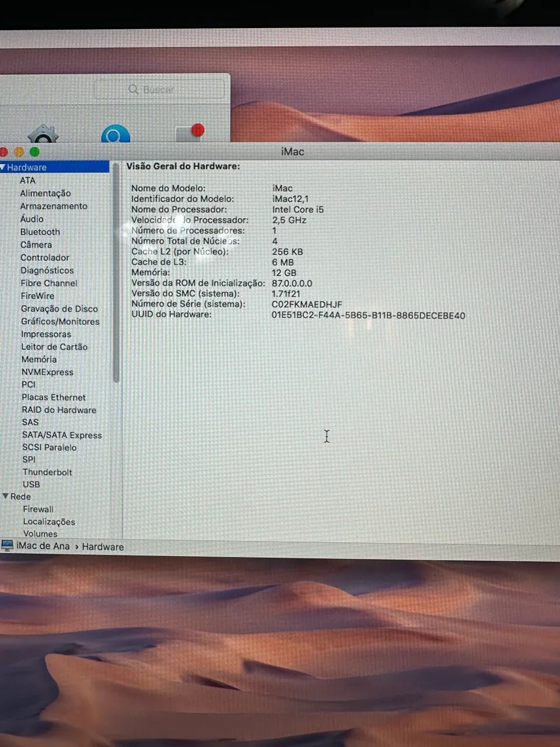Select SAS in the sidebar

[x=30, y=423]
